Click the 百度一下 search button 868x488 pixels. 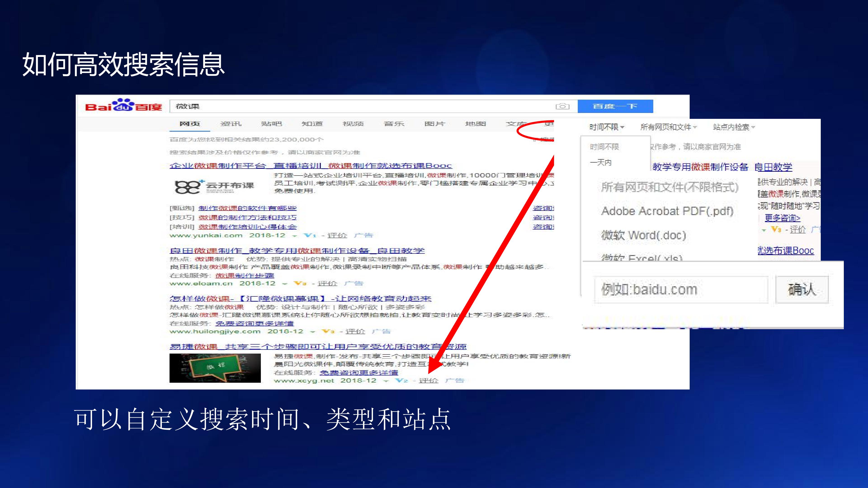[615, 106]
